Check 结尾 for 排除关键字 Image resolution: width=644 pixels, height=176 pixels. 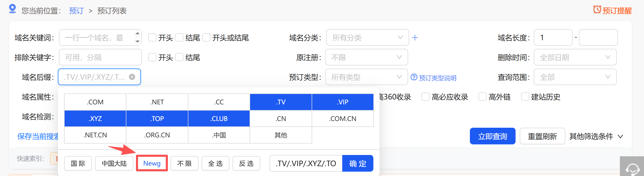[x=179, y=57]
